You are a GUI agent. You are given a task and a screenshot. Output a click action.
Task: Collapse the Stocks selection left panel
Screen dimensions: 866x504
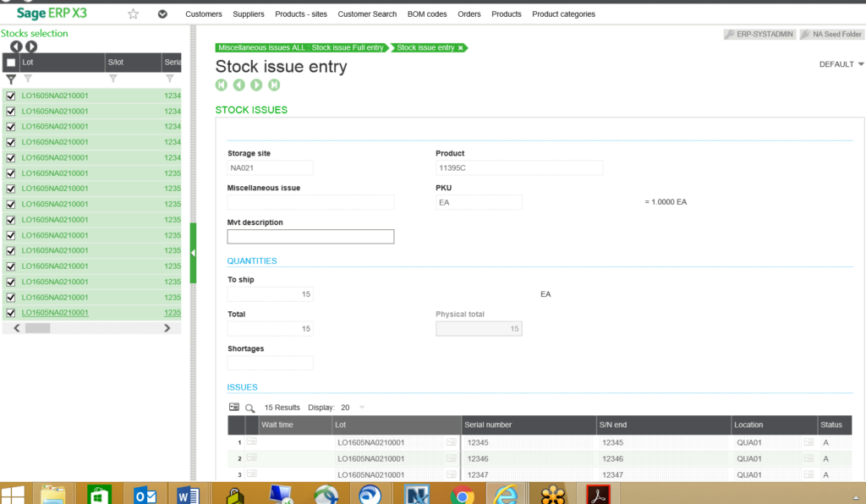(194, 252)
